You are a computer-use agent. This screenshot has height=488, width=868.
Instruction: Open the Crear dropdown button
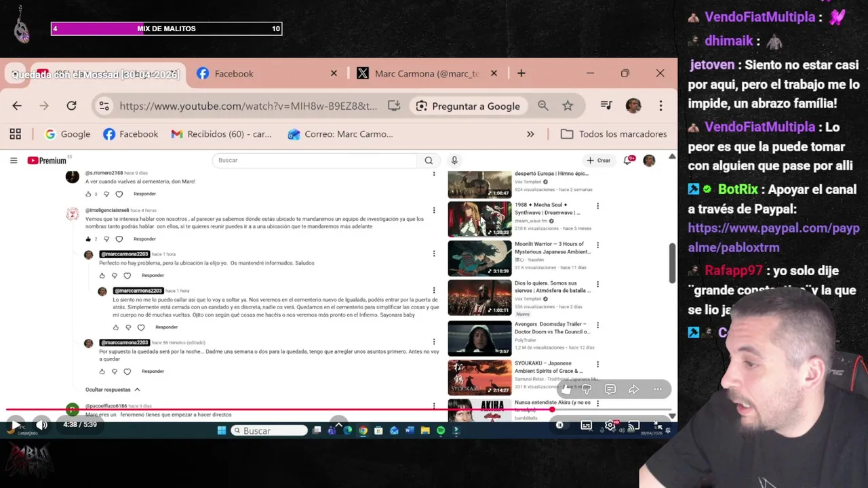tap(598, 161)
